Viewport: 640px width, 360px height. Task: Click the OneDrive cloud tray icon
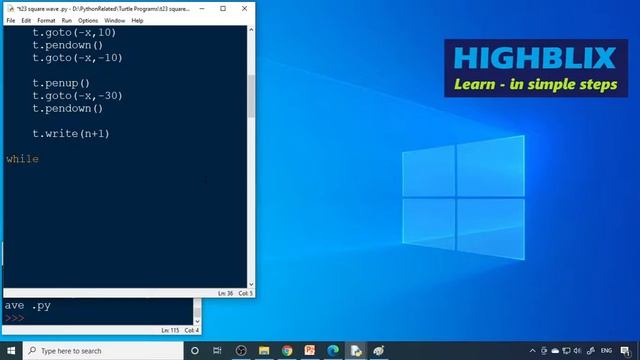(x=555, y=351)
